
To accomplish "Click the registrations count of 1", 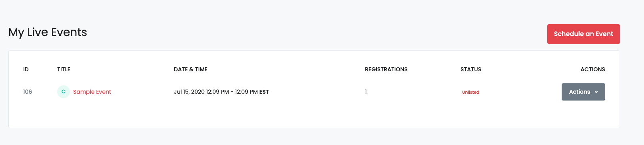I will point(366,92).
